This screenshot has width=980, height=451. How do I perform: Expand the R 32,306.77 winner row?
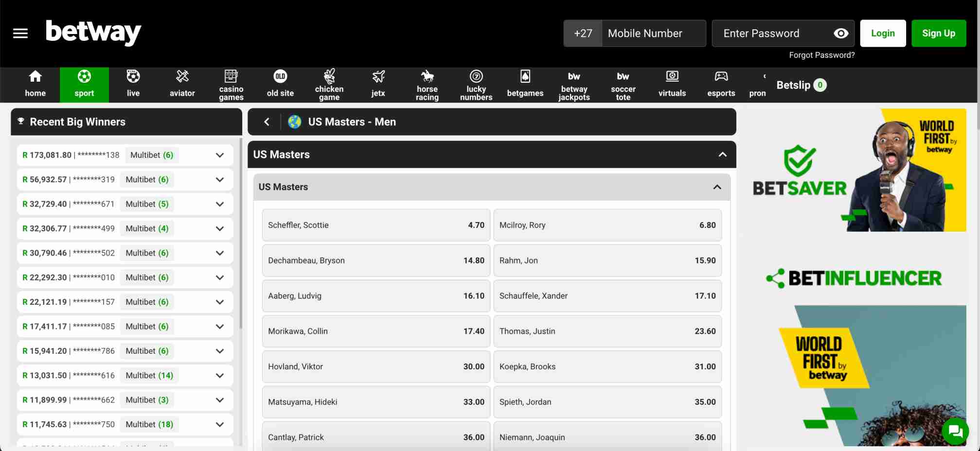(x=220, y=229)
